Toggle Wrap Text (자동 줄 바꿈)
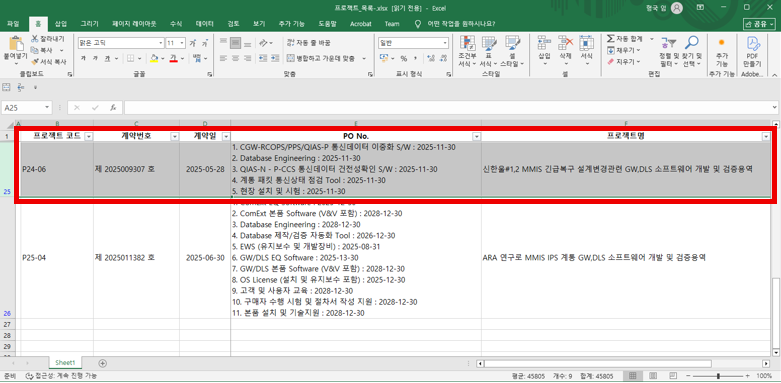 click(309, 43)
